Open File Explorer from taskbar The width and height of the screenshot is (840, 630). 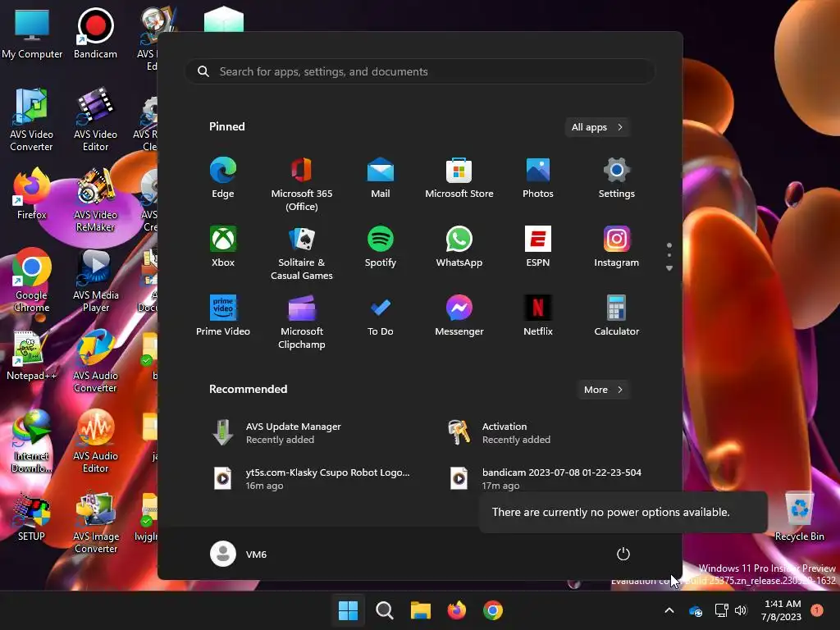(421, 610)
